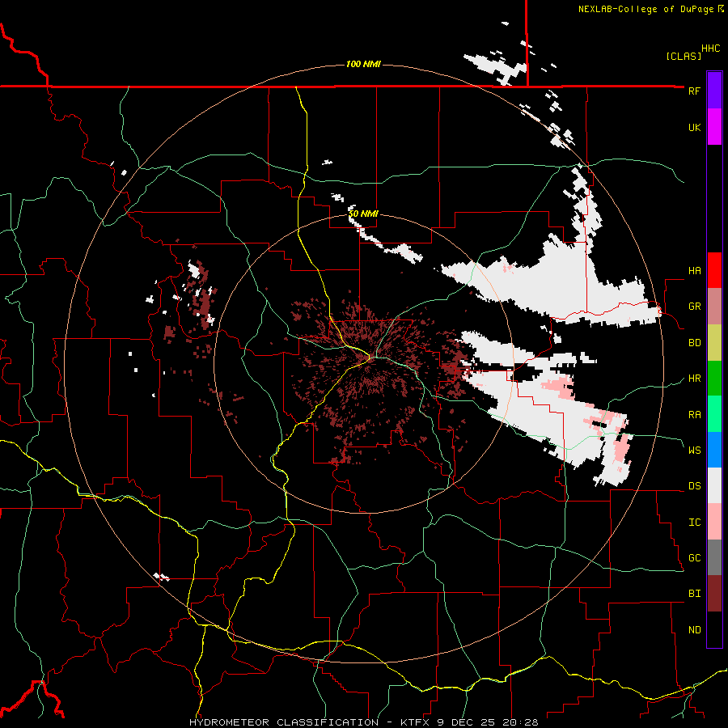Screen dimensions: 728x728
Task: Click the UK legend label
Action: [694, 127]
